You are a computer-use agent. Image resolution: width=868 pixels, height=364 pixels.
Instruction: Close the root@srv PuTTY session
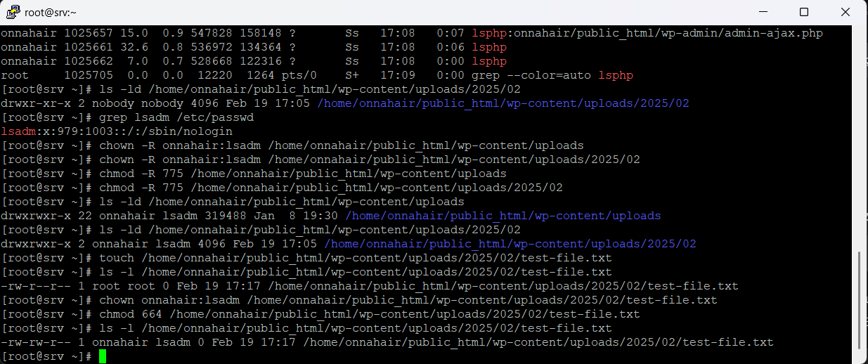pos(846,12)
